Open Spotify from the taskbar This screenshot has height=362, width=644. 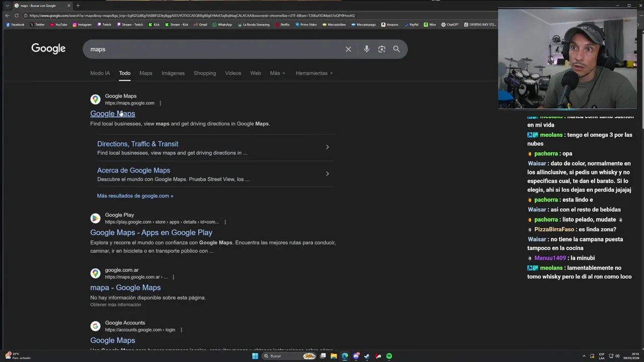(x=389, y=356)
